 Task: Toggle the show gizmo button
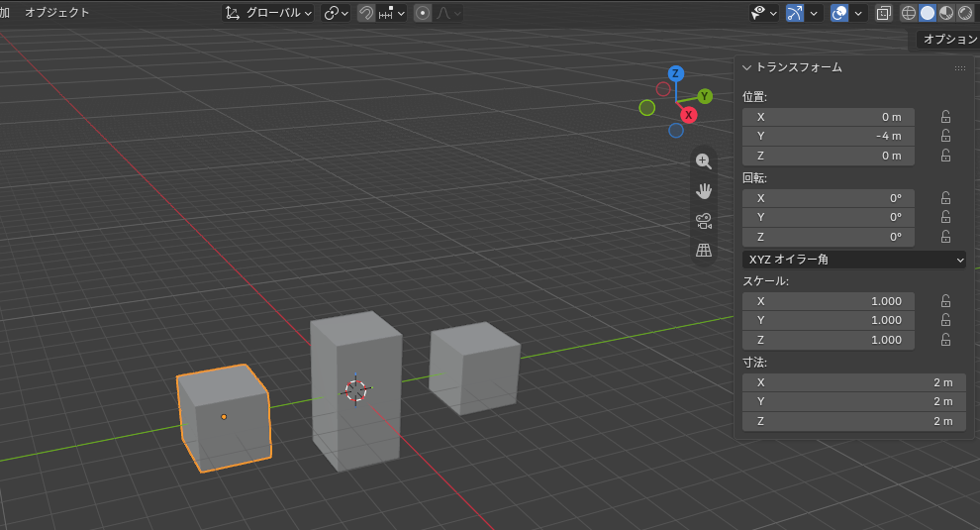[794, 13]
